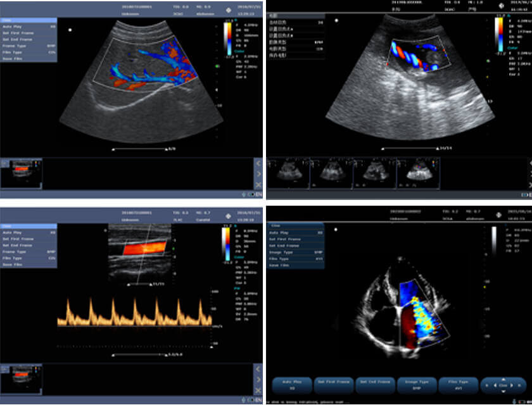The width and height of the screenshot is (532, 405).
Task: Step forward one frame on cardiac cine pad
Action: coord(512,385)
